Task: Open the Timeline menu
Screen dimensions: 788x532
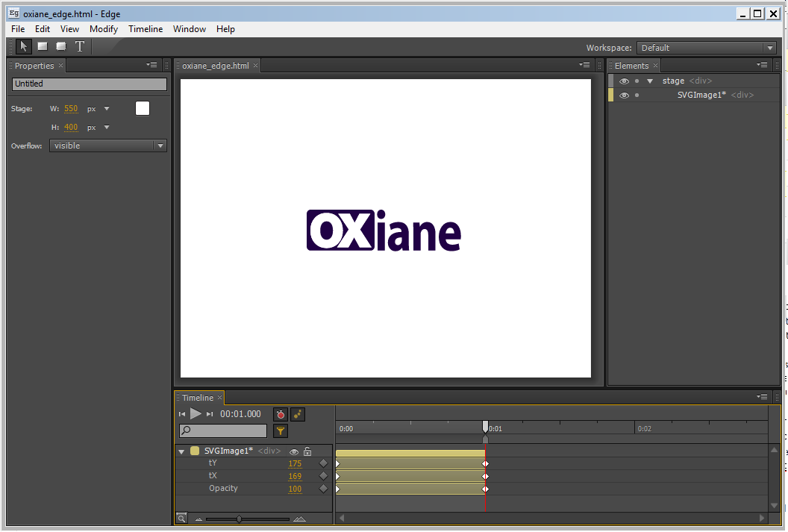Action: point(146,29)
